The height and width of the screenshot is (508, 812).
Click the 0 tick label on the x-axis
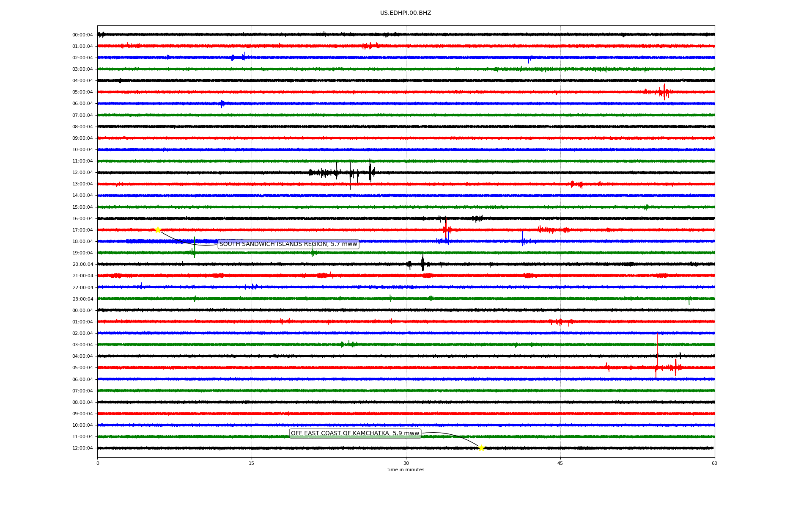(x=98, y=463)
